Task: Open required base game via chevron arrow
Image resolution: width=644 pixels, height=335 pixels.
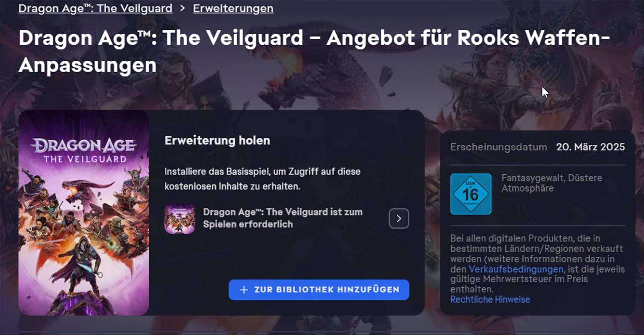Action: (x=399, y=219)
